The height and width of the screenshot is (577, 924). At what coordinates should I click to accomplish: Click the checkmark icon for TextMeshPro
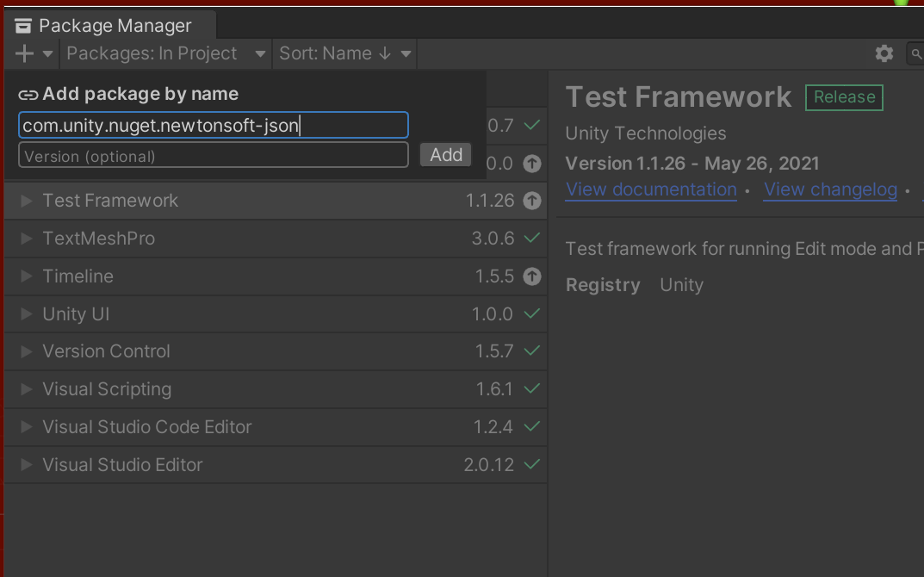click(531, 238)
